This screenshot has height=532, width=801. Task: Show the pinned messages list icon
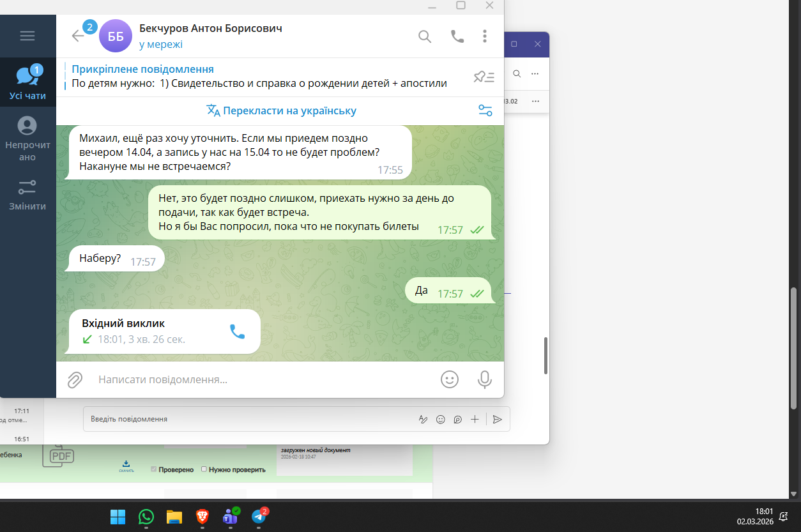(x=484, y=77)
